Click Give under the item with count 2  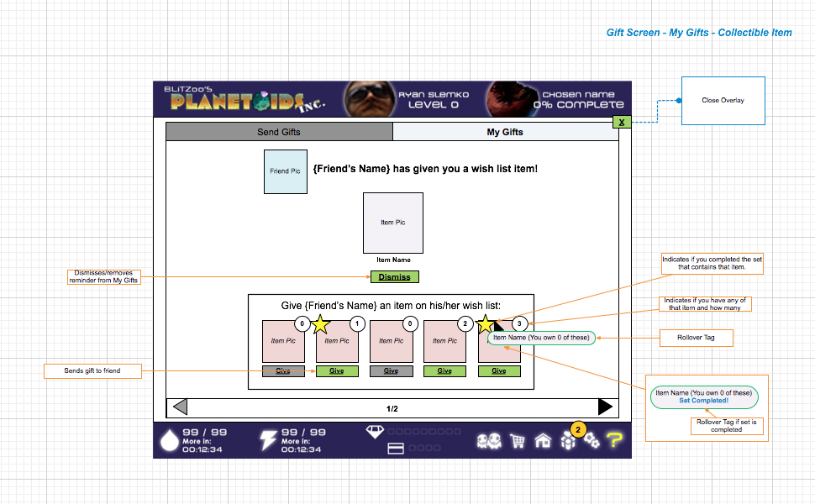coord(444,371)
